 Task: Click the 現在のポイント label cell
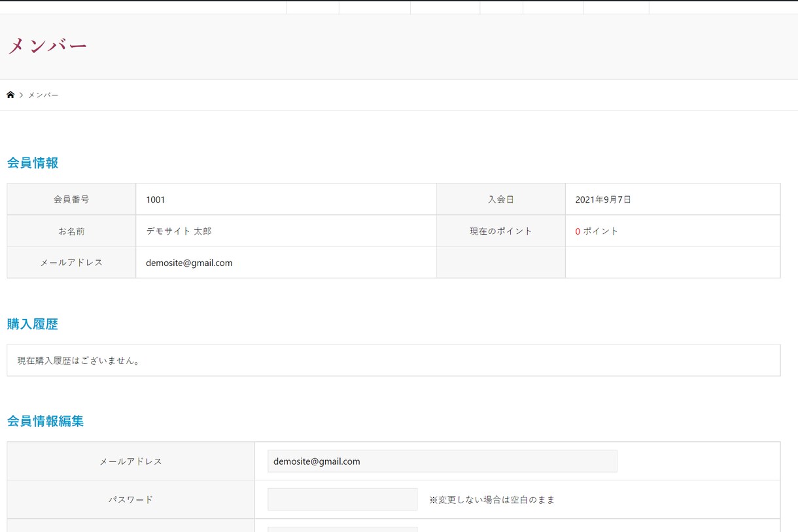pyautogui.click(x=501, y=231)
